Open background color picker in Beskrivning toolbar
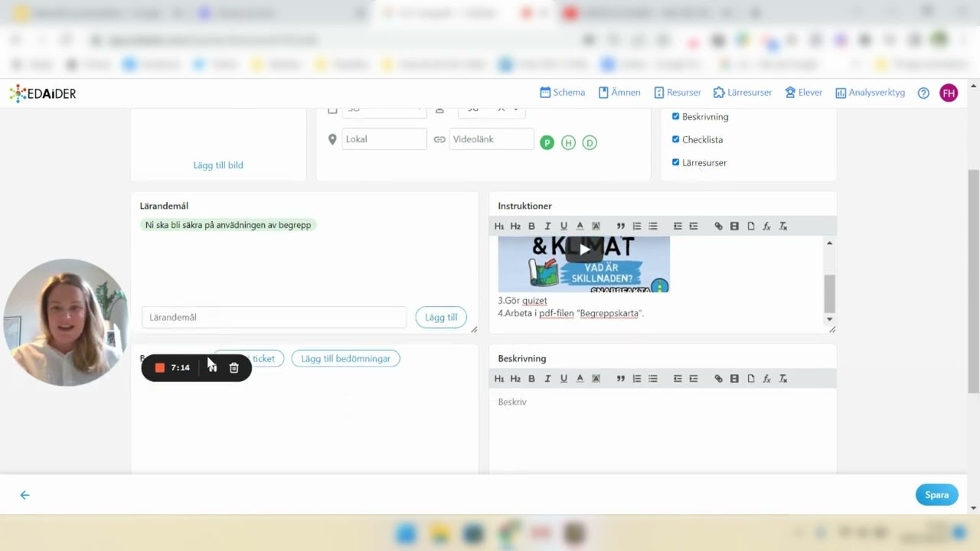This screenshot has width=980, height=551. click(596, 379)
